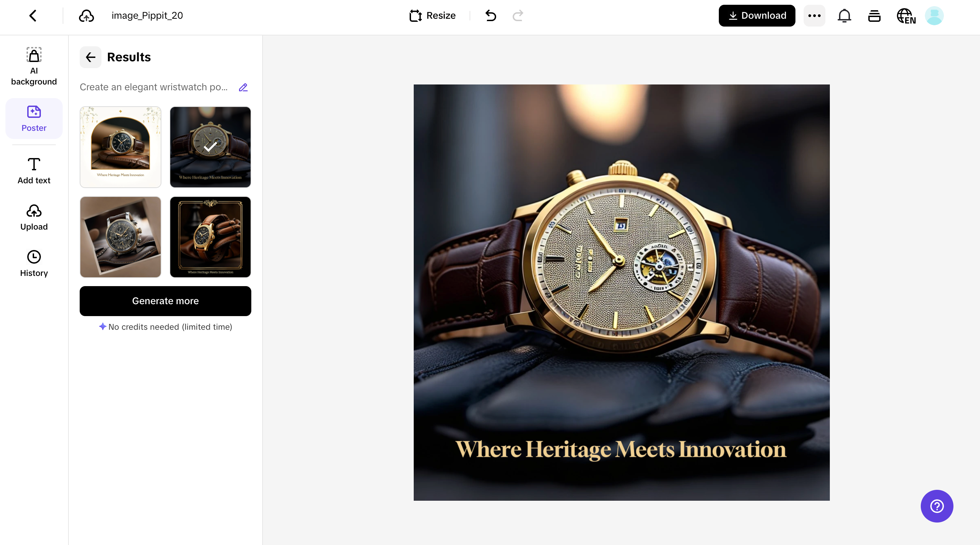Click the redo arrow icon
This screenshot has height=545, width=980.
[518, 16]
